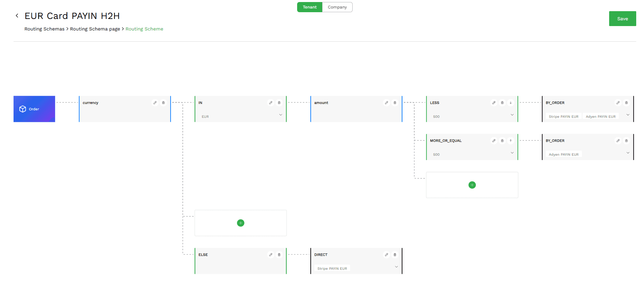Click the Stripe PAYIN EUR tag in BY_ORDER
The image size is (644, 287).
coord(563,116)
